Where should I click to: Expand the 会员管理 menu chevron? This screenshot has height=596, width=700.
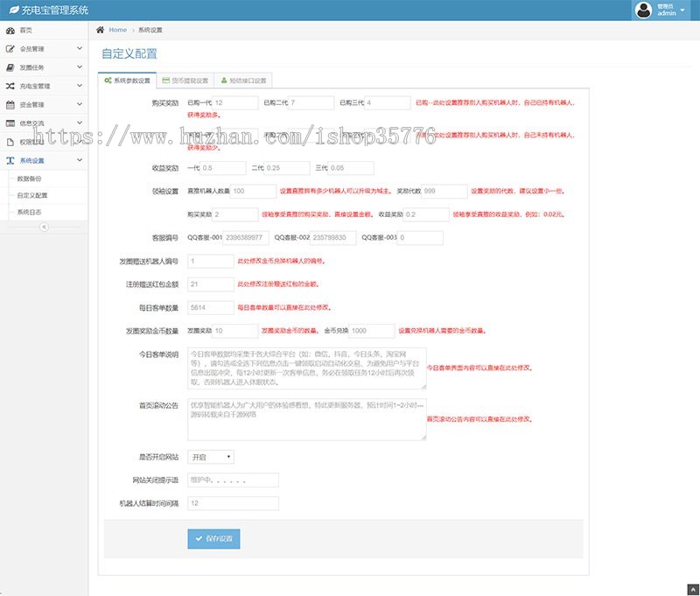click(x=79, y=49)
